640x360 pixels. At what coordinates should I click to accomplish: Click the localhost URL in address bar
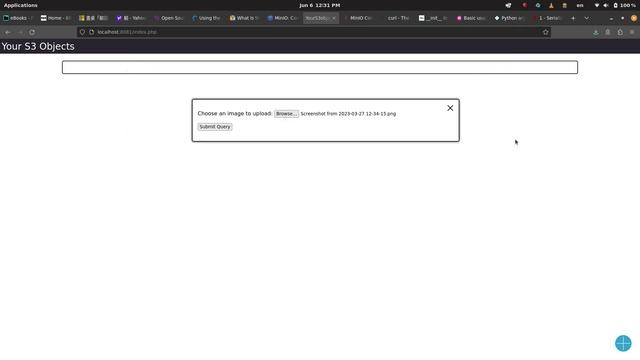[127, 32]
